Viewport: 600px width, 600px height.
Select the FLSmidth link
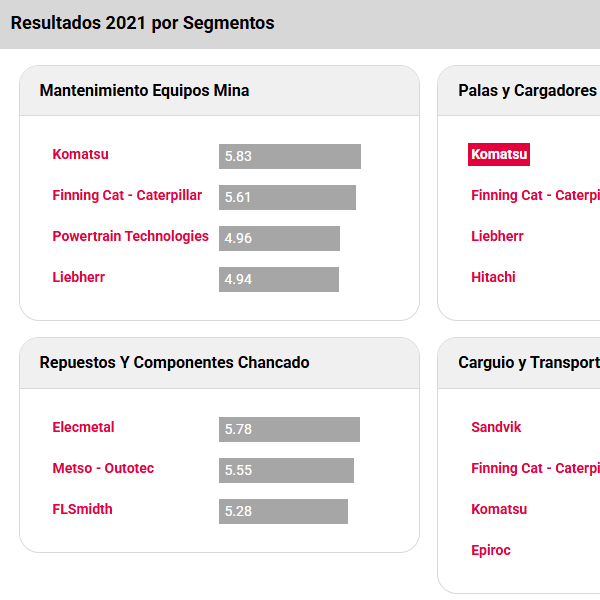(82, 510)
